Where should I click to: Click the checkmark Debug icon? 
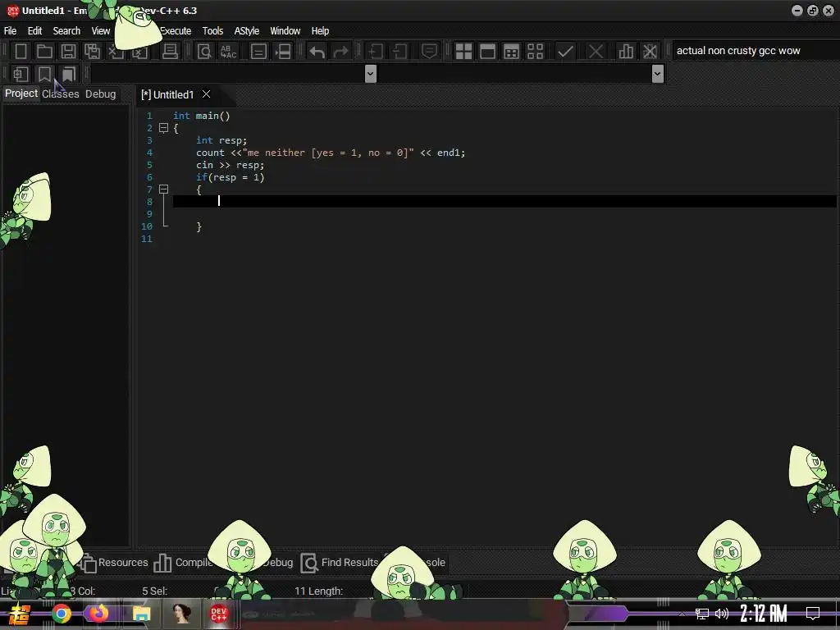coord(565,52)
